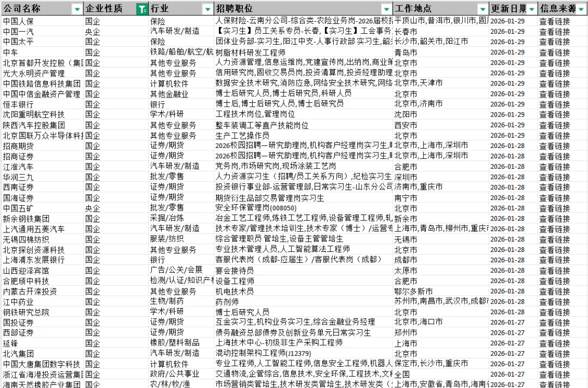Viewport: 588px width, 388px height.
Task: Select the 合肥颀中科技 company cell
Action: click(42, 281)
